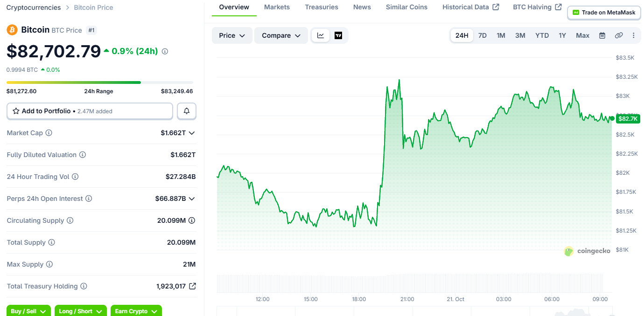Click the $81,272.60 range low value

point(21,91)
